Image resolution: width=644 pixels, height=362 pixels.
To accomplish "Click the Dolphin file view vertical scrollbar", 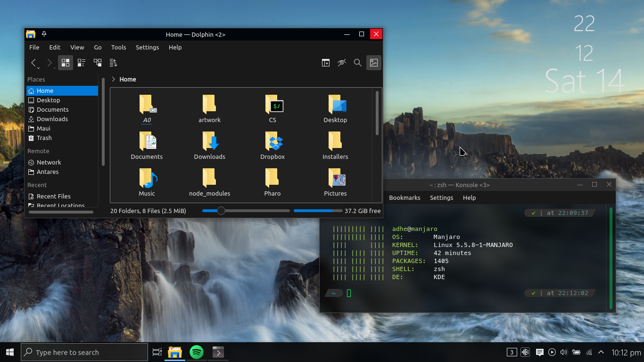I will click(377, 113).
